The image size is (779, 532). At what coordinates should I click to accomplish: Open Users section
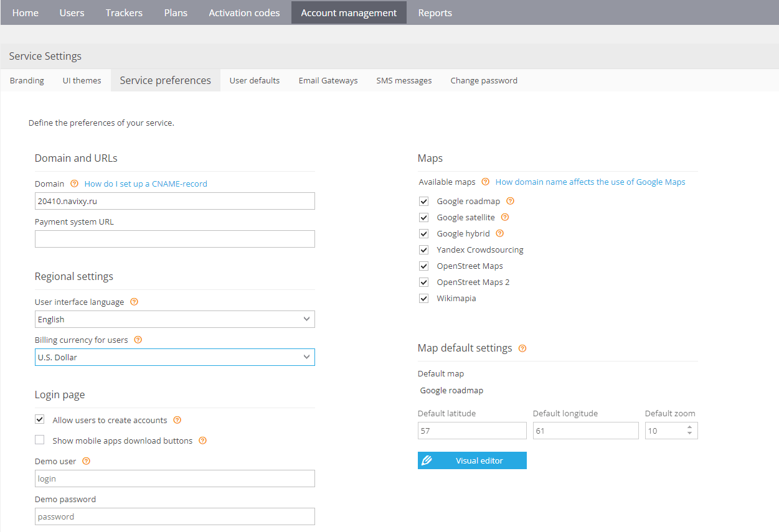(x=72, y=12)
